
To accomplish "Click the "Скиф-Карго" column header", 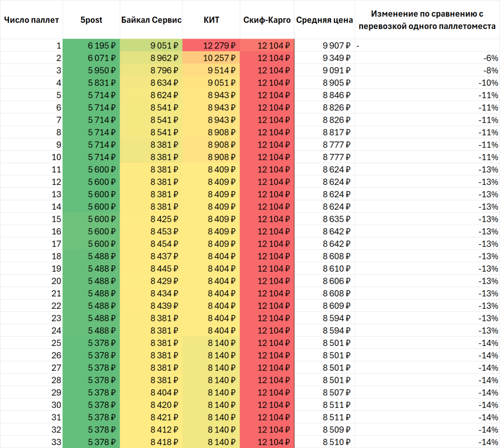I will coord(267,21).
